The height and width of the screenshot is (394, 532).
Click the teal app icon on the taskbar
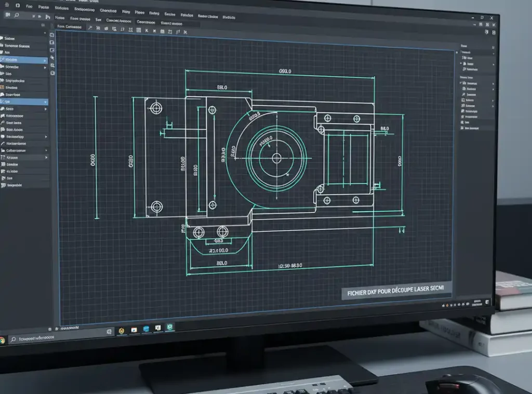(x=169, y=327)
